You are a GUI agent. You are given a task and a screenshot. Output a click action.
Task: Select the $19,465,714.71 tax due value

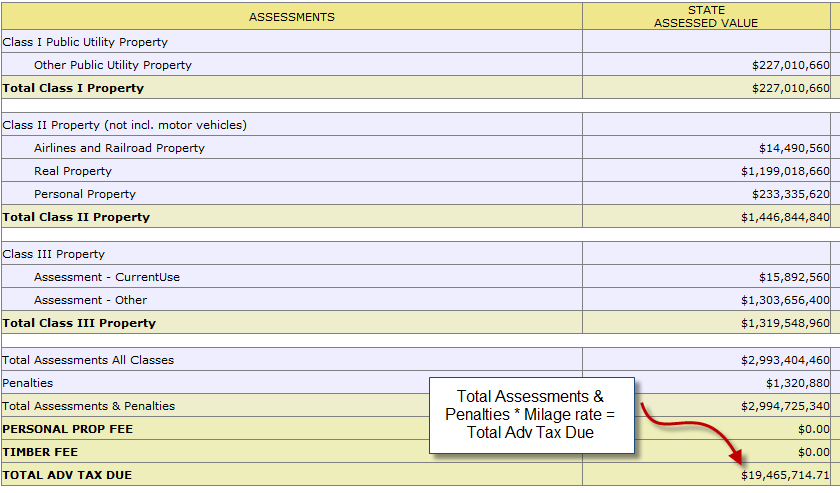(x=785, y=475)
